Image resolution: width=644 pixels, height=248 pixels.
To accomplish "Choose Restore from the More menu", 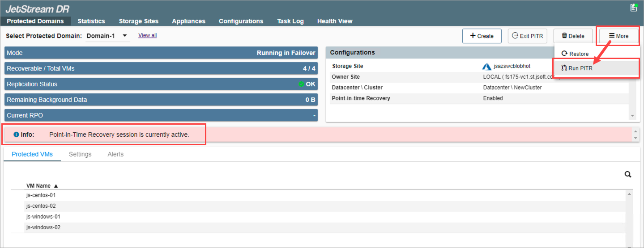I will click(x=575, y=54).
